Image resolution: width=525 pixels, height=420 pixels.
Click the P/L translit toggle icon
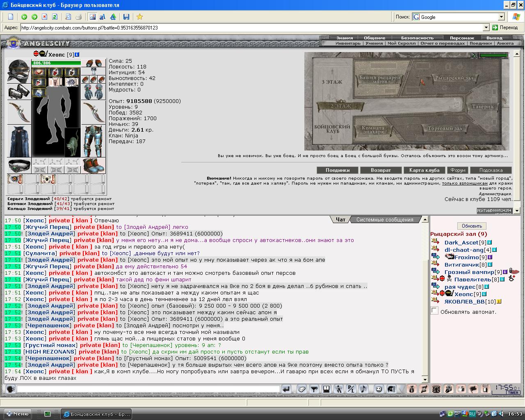tap(351, 389)
